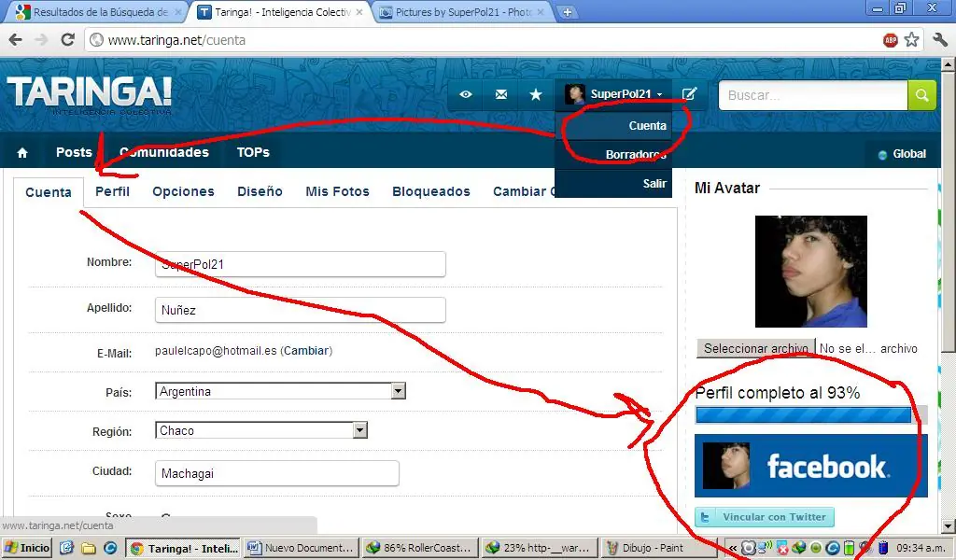Open a new browser tab

click(x=567, y=11)
